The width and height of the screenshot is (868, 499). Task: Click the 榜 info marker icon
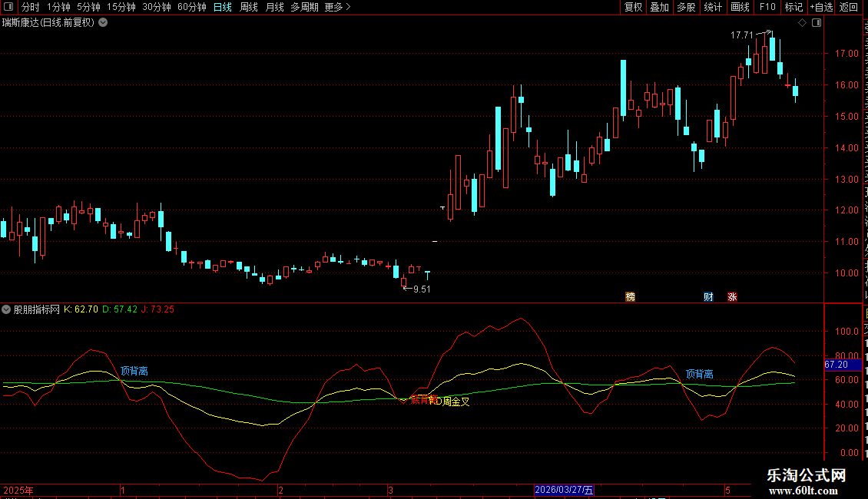[630, 297]
